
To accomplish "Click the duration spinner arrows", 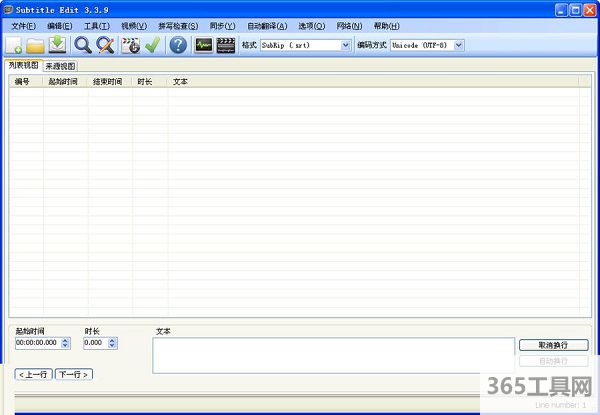I will pyautogui.click(x=110, y=343).
